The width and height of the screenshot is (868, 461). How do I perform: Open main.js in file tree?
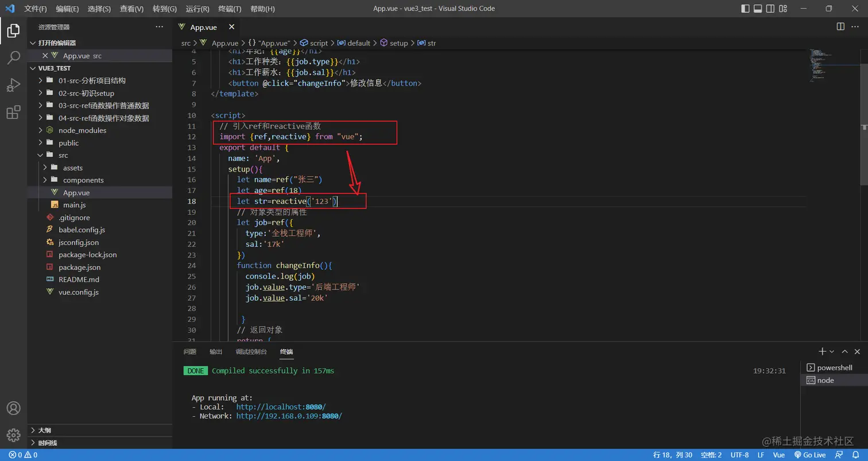pyautogui.click(x=74, y=205)
